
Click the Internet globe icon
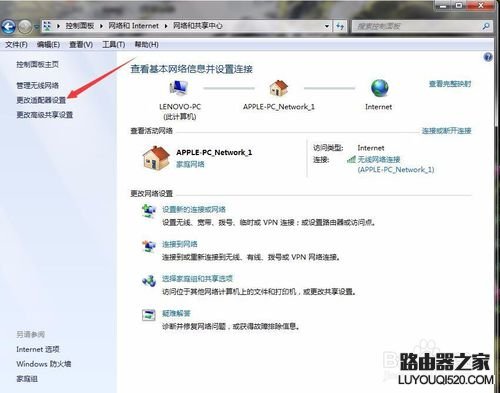click(x=379, y=88)
